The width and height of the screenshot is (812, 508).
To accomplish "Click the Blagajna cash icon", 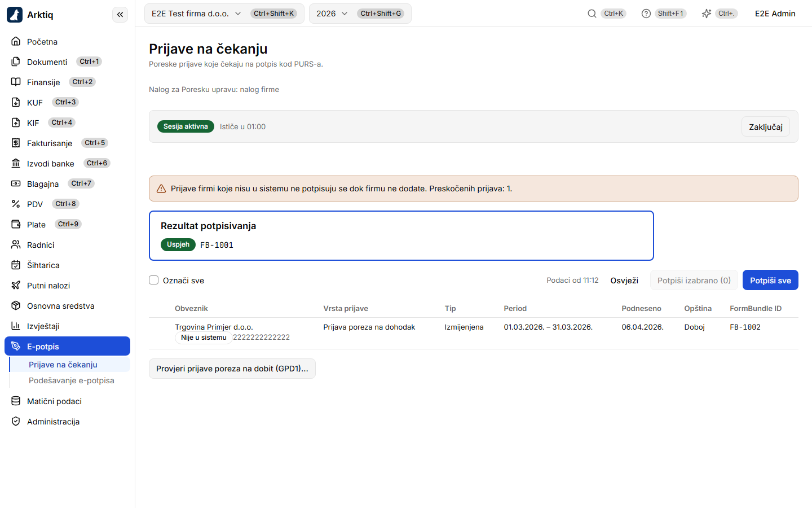I will [x=16, y=183].
